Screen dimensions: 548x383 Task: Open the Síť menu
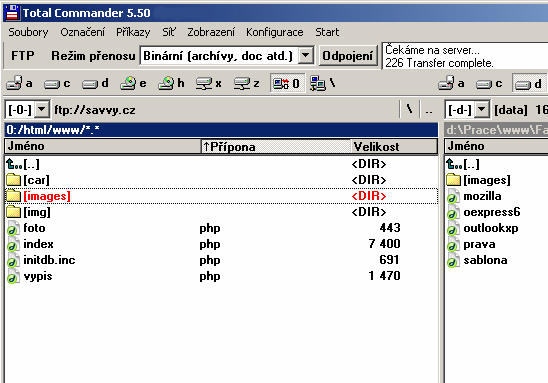pos(169,32)
